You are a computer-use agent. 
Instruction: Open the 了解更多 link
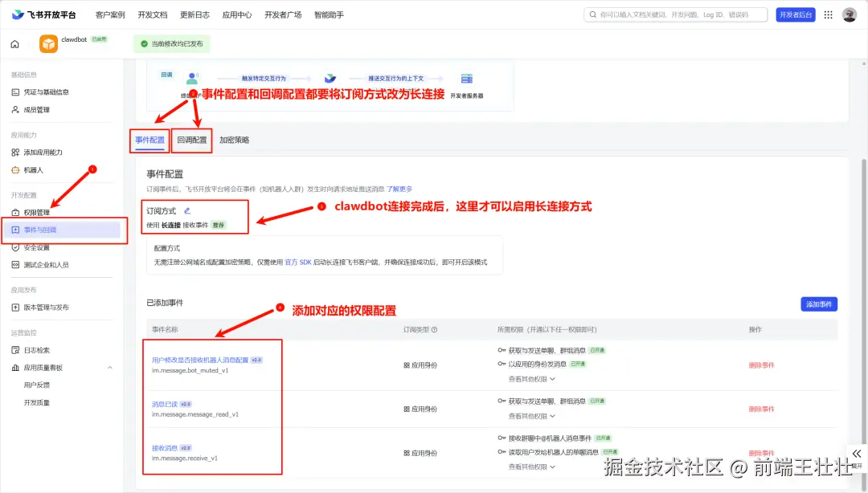(x=399, y=189)
